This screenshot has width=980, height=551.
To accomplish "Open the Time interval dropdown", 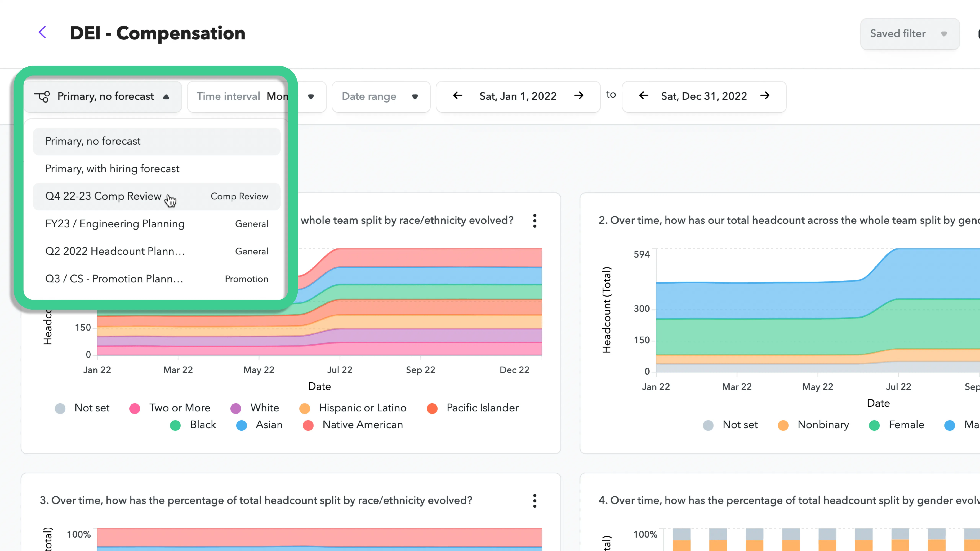I will coord(257,97).
